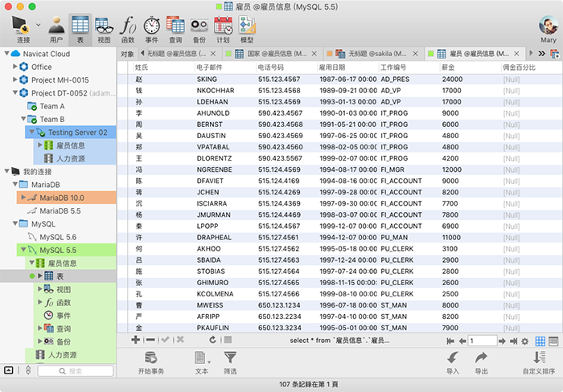The width and height of the screenshot is (563, 392).
Task: Refresh the table data
Action: pos(212,340)
